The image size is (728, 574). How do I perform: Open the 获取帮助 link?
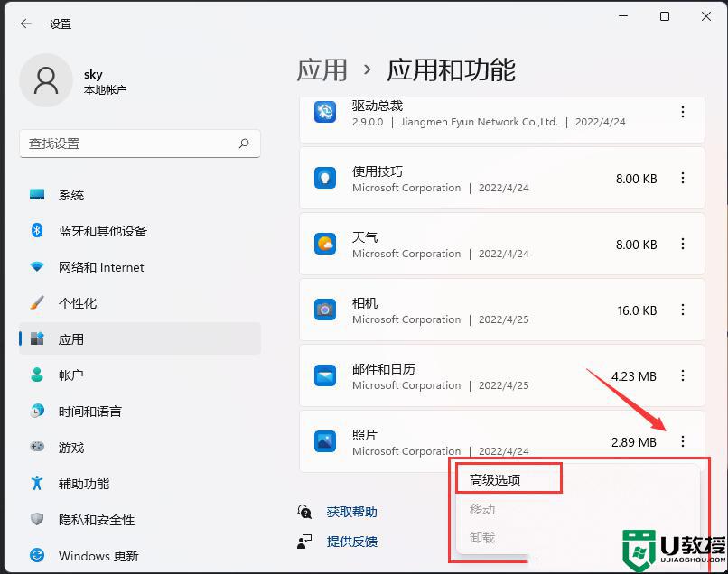[351, 512]
